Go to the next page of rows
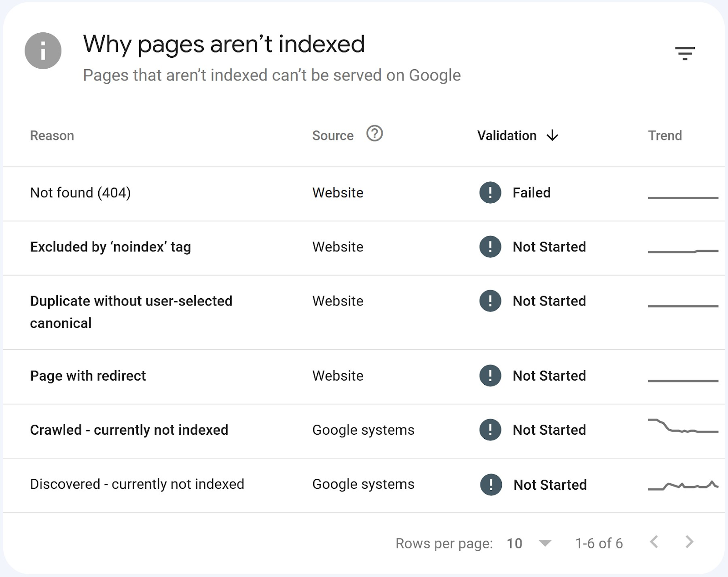This screenshot has width=728, height=577. (689, 542)
